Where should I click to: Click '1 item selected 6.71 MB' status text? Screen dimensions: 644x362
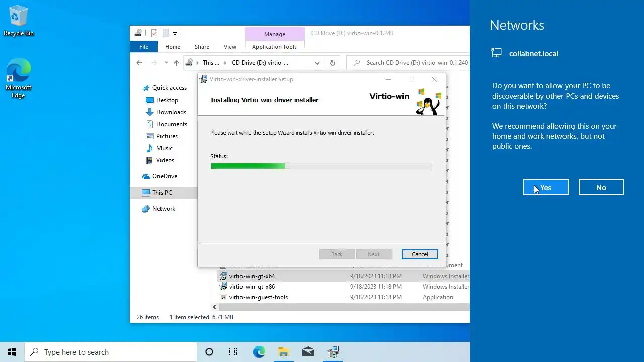point(201,317)
